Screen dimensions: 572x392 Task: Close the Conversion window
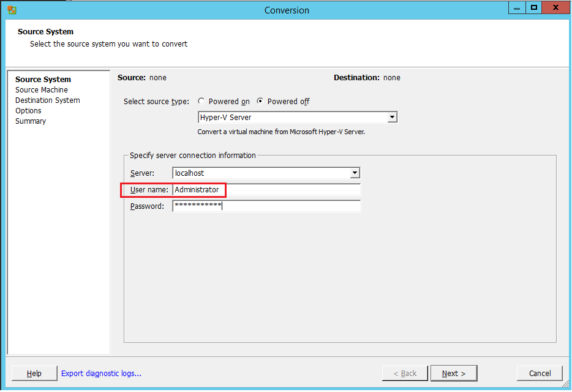tap(555, 8)
